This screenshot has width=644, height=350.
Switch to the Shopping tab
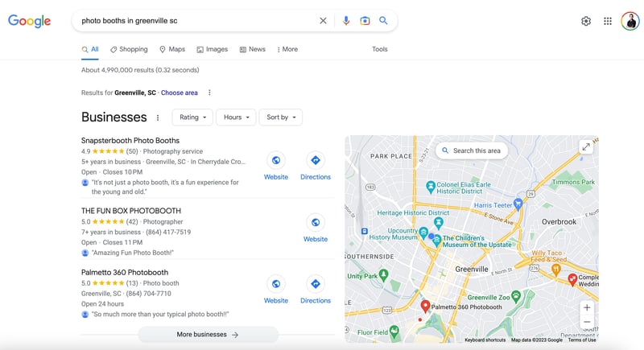click(129, 49)
